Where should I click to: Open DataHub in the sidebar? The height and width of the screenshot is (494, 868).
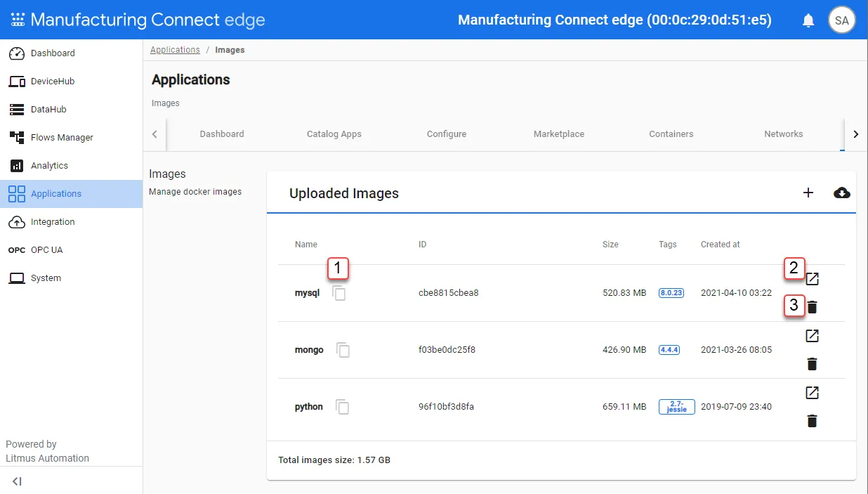pos(48,110)
